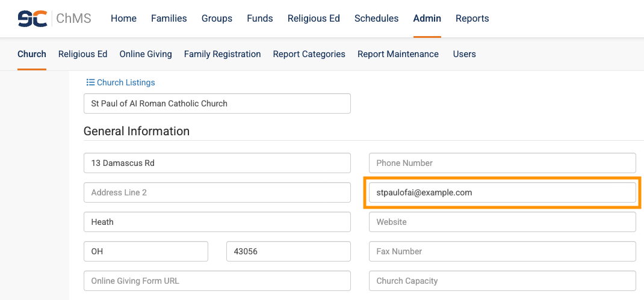
Task: Switch to the Report Maintenance tab
Action: tap(398, 54)
